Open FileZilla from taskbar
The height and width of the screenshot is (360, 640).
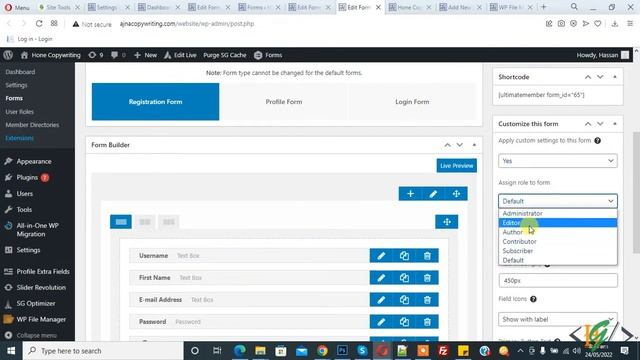[443, 351]
